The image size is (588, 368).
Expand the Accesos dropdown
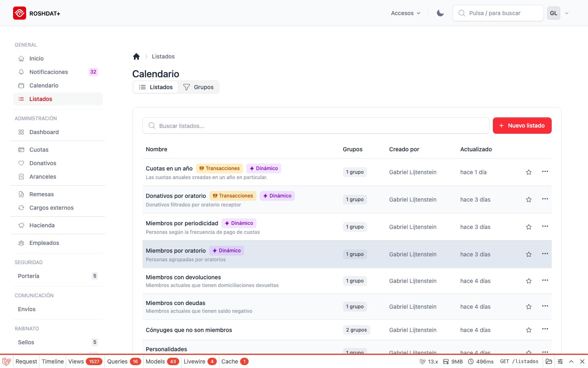pyautogui.click(x=405, y=13)
